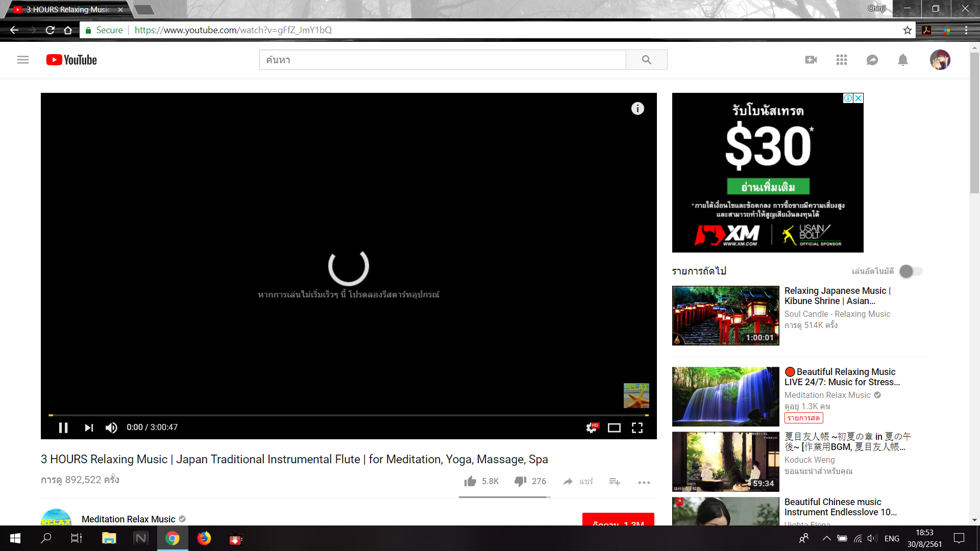
Task: Open video quality settings gear
Action: coord(592,428)
